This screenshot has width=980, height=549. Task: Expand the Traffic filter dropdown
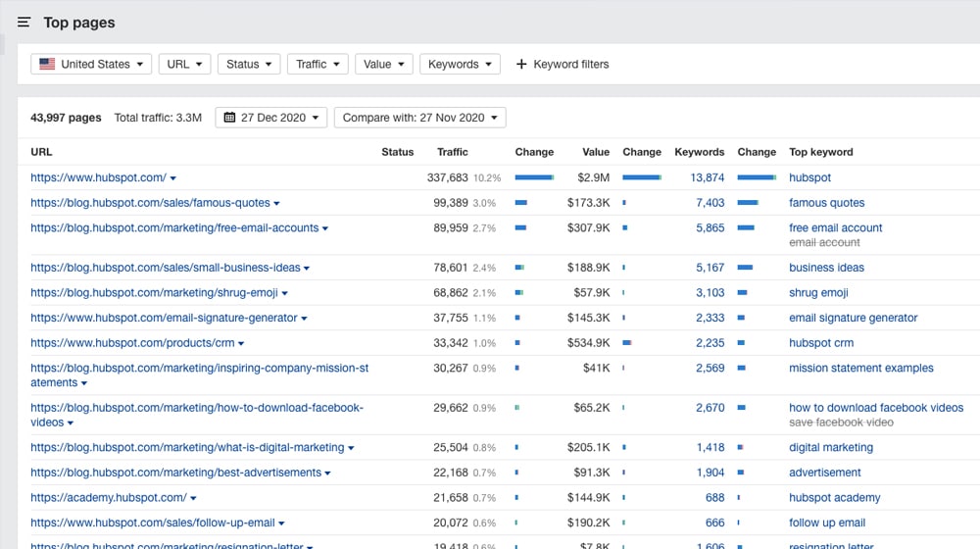tap(318, 65)
